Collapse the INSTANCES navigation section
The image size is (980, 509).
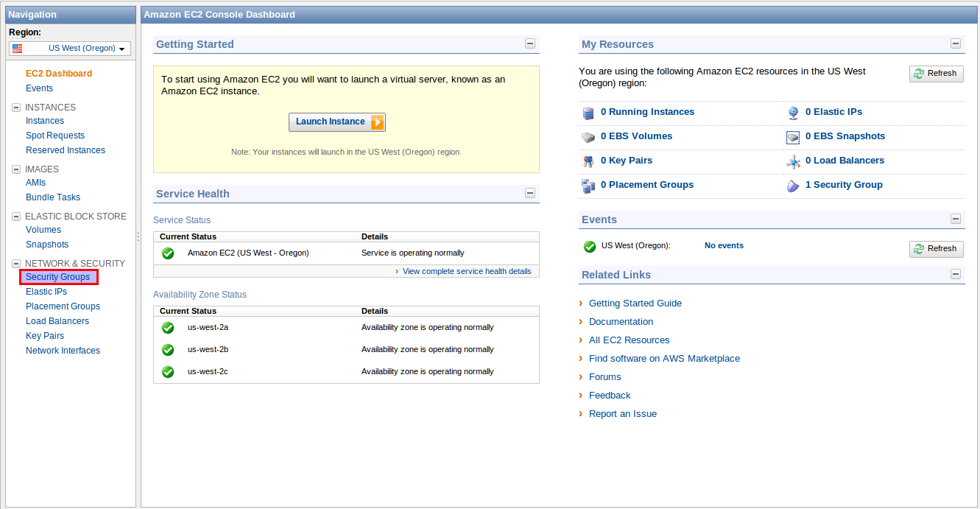coord(16,108)
